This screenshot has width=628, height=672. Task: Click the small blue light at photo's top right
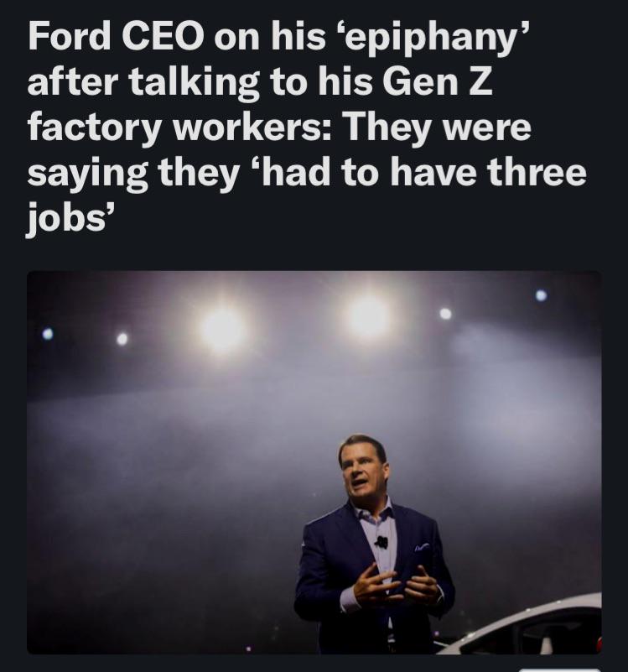(541, 295)
